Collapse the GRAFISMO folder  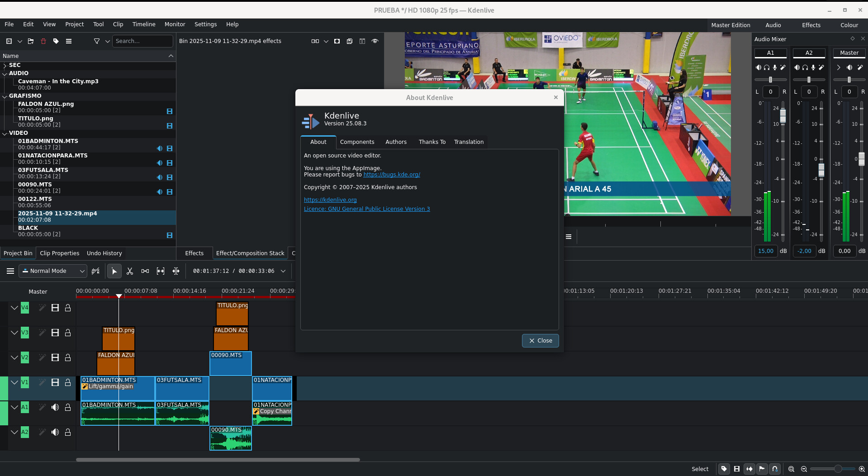coord(5,96)
